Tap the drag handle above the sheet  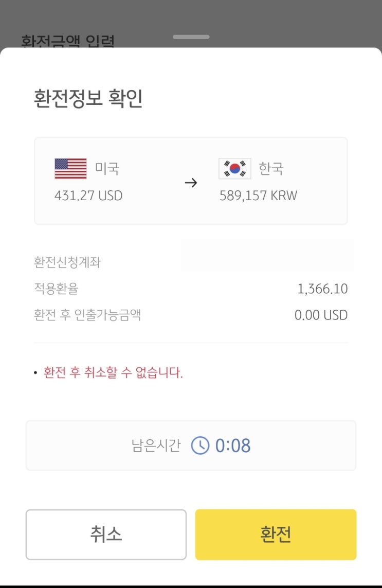coord(191,37)
